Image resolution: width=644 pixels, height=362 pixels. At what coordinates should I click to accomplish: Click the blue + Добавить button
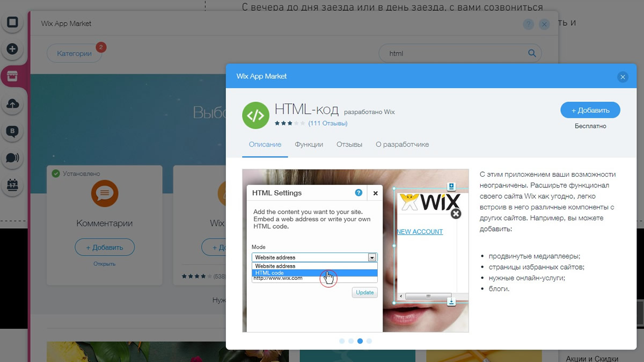click(x=590, y=110)
